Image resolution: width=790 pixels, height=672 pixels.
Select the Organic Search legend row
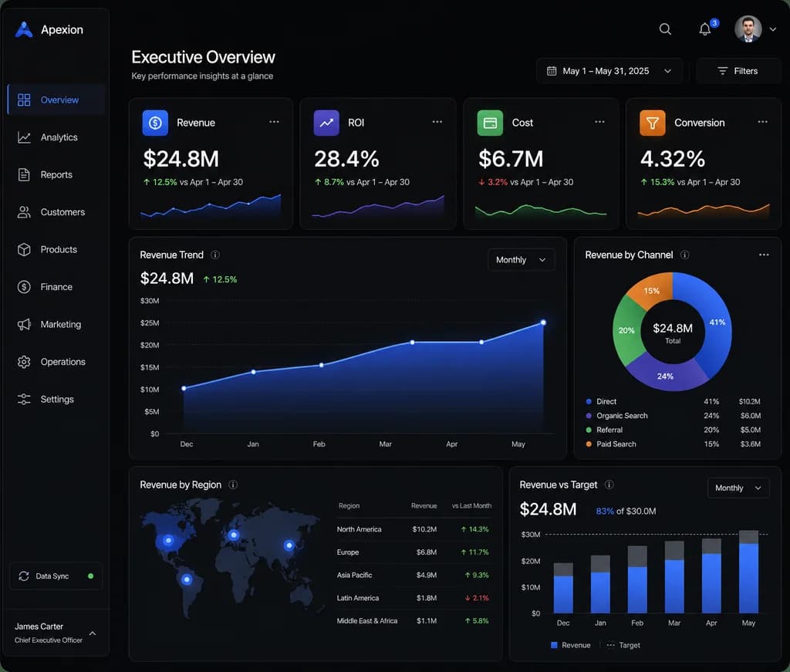[x=673, y=416]
